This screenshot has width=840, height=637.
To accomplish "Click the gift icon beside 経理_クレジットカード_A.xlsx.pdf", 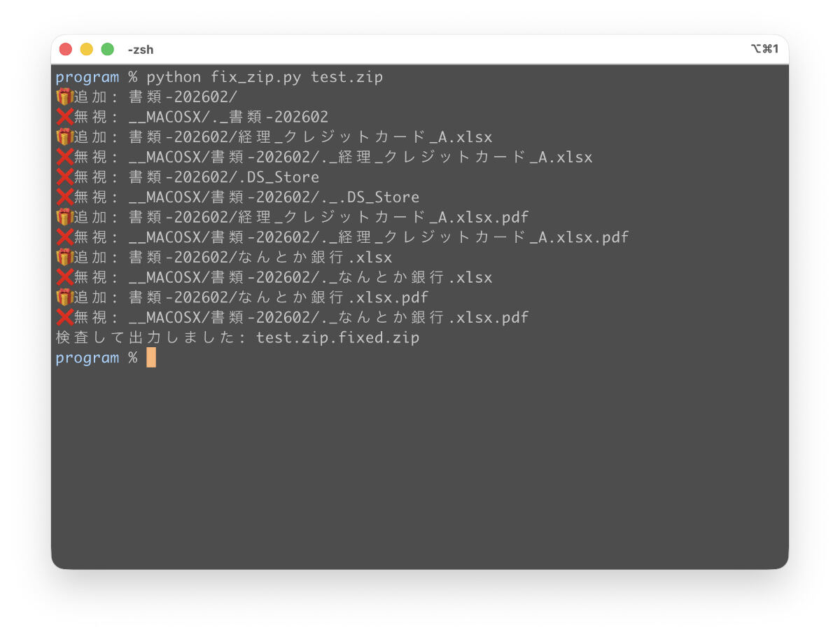I will [64, 217].
